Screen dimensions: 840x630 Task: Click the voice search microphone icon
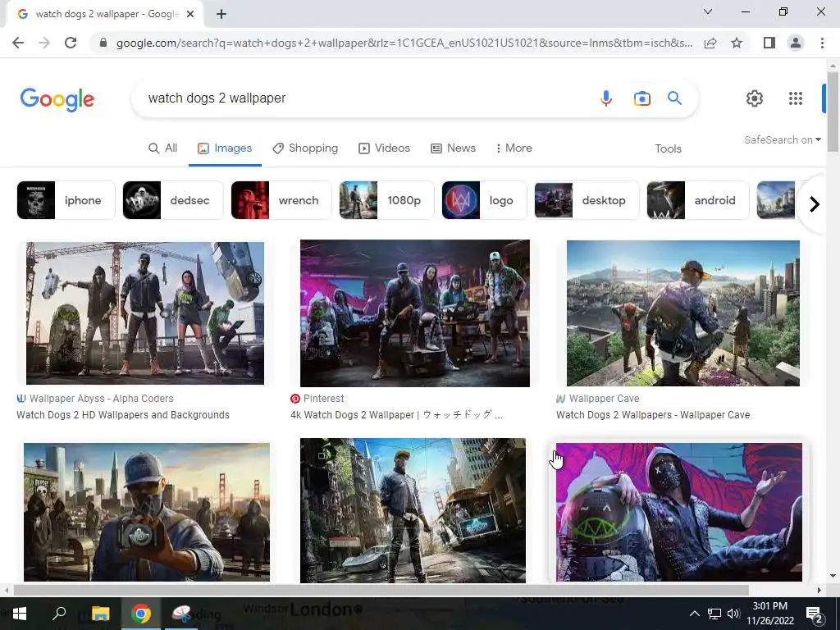click(x=606, y=98)
